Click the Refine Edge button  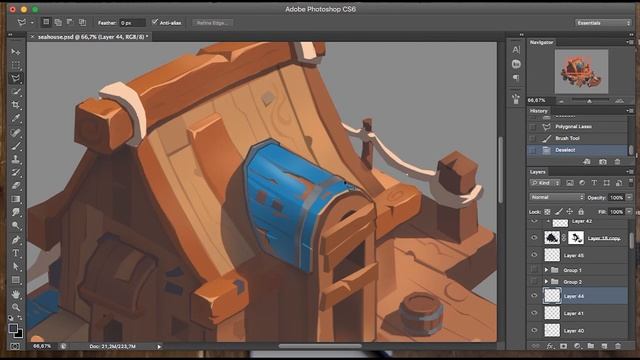coord(212,23)
